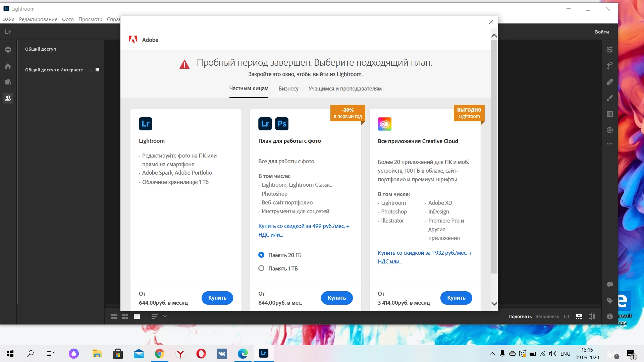
Task: Click Купить for Creative Cloud all apps
Action: point(456,298)
